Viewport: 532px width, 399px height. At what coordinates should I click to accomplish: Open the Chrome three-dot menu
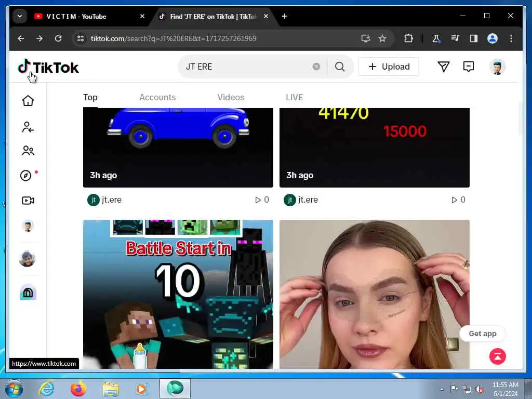511,38
